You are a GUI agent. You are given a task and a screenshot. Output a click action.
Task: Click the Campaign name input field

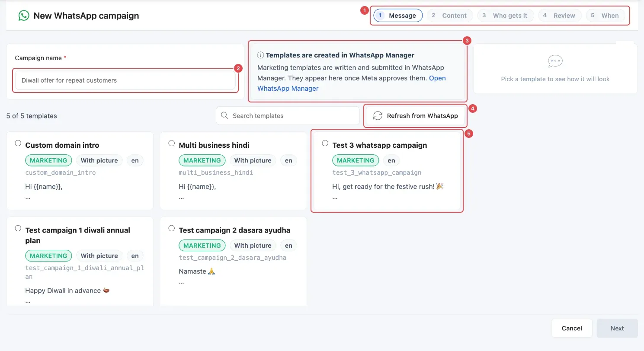pos(125,80)
